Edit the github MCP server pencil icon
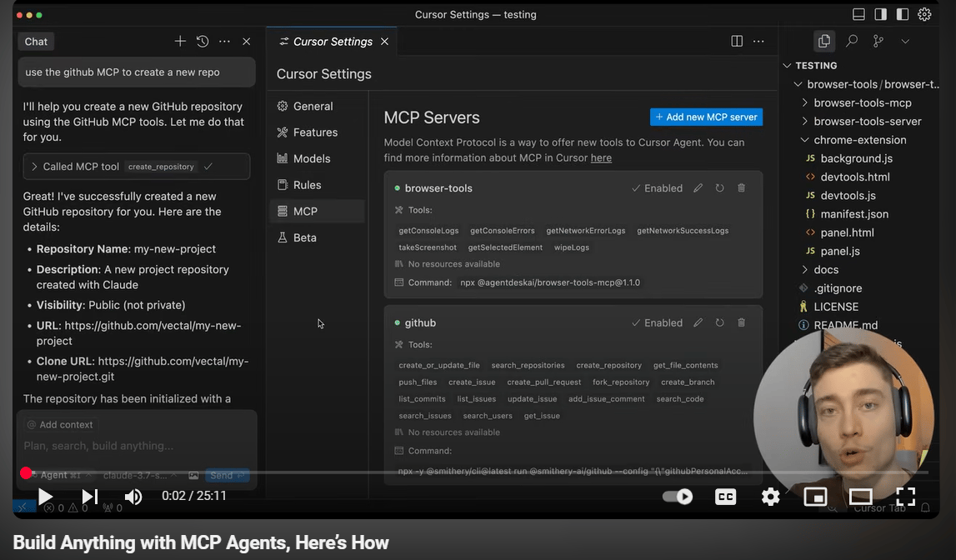 [698, 323]
